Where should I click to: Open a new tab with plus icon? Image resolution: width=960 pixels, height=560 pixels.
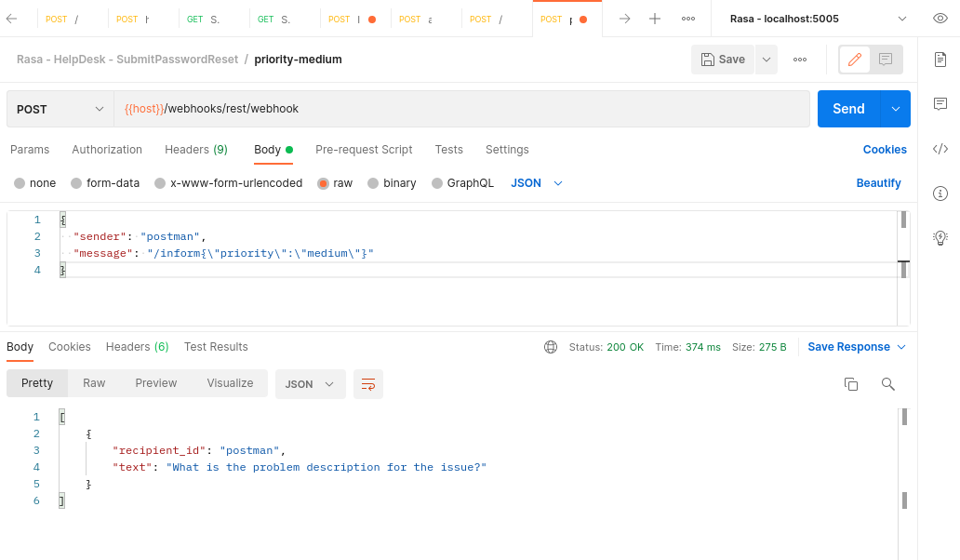point(655,19)
